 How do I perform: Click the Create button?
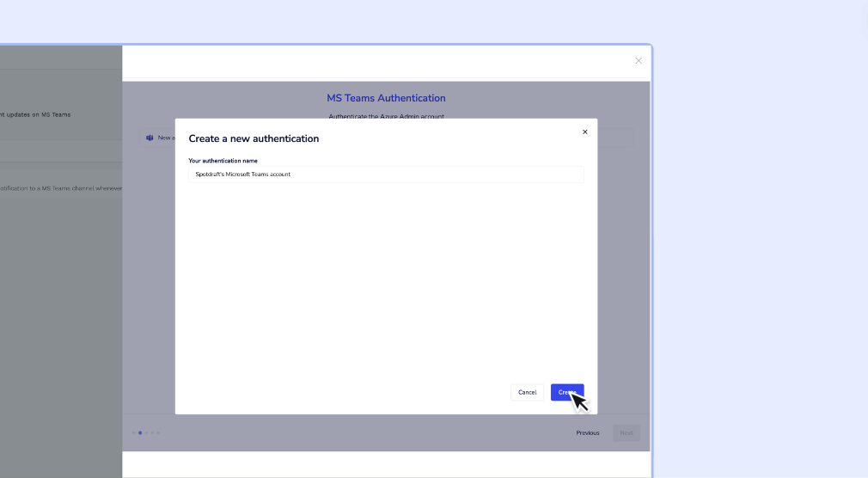pos(567,392)
